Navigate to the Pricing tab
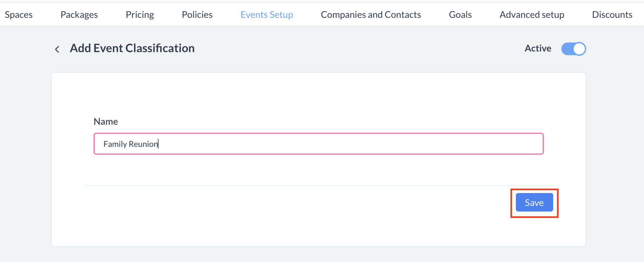This screenshot has width=644, height=262. pyautogui.click(x=140, y=15)
